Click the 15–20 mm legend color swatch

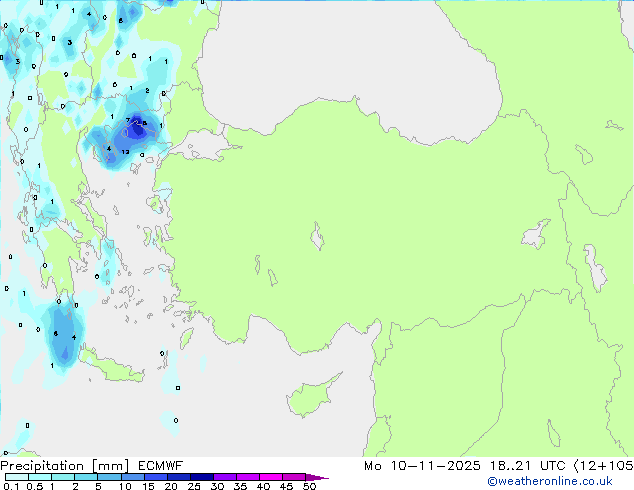coord(155,477)
